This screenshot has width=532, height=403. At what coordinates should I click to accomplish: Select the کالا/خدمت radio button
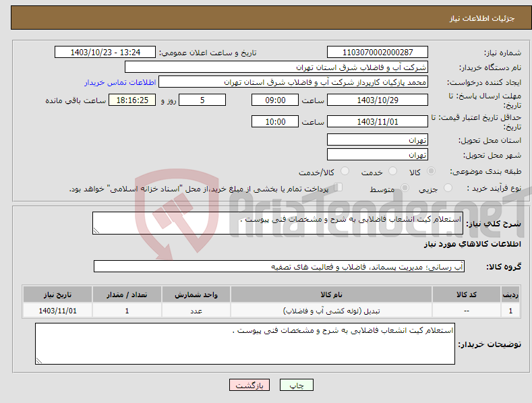click(345, 171)
